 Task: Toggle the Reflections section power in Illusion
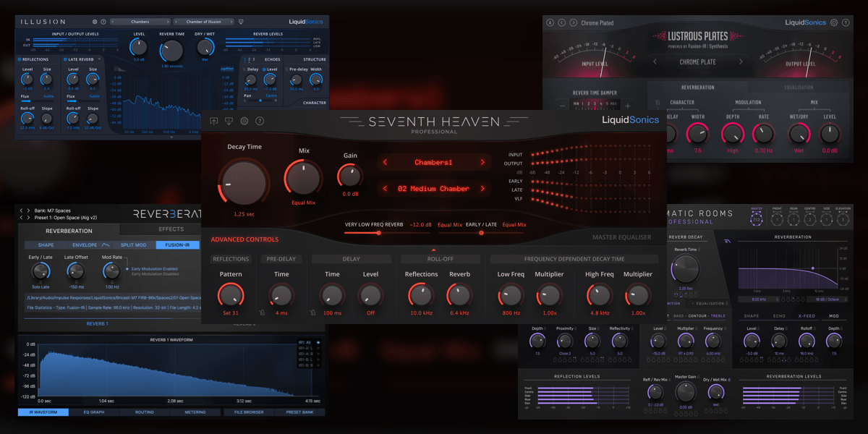tap(20, 60)
